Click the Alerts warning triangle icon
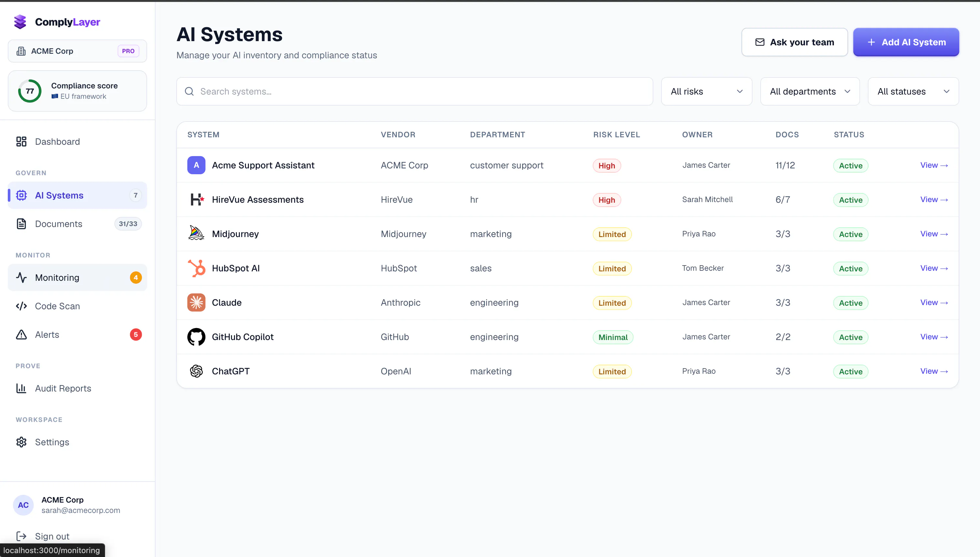This screenshot has width=980, height=557. click(21, 335)
